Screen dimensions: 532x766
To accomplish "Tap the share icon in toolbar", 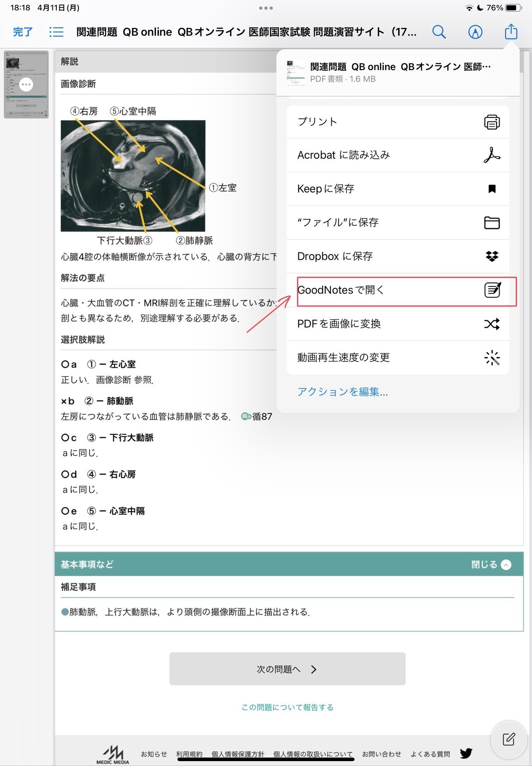I will [511, 31].
